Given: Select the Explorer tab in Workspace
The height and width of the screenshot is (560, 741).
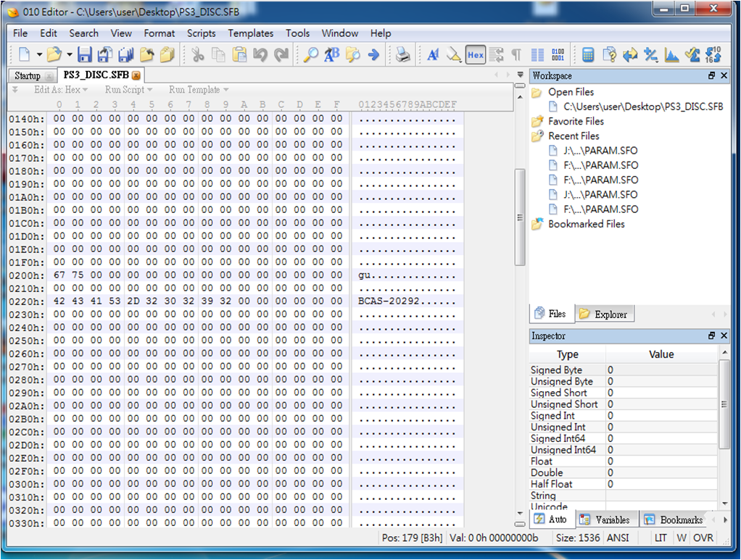Looking at the screenshot, I should click(x=605, y=314).
